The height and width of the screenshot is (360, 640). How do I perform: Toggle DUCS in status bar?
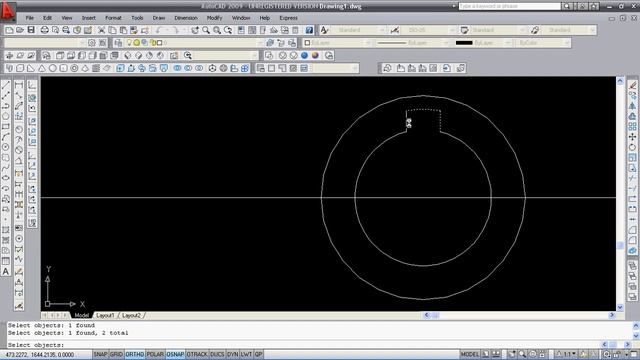coord(217,354)
